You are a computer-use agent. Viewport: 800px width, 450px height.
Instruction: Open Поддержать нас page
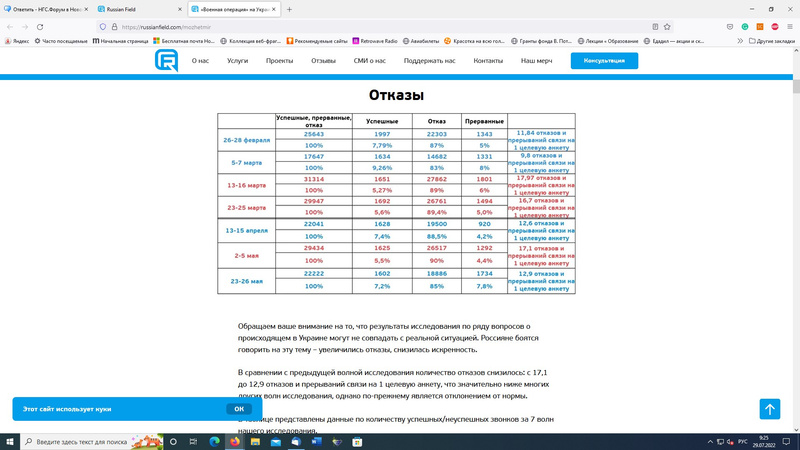click(430, 61)
